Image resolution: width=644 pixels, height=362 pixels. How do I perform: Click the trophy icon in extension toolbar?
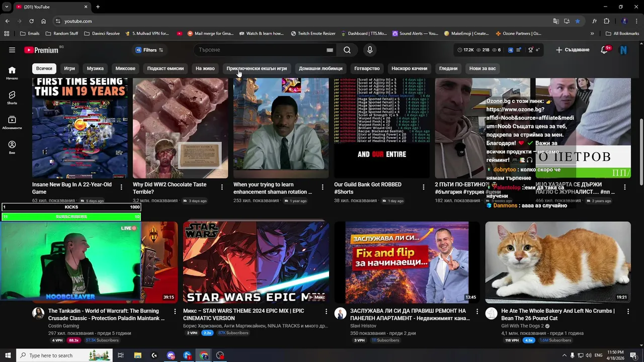tap(530, 50)
